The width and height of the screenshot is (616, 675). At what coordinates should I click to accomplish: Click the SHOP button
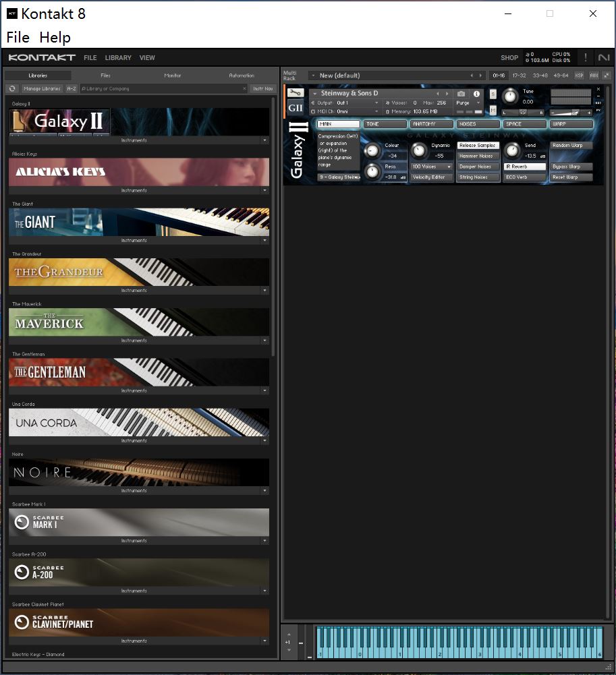[509, 58]
